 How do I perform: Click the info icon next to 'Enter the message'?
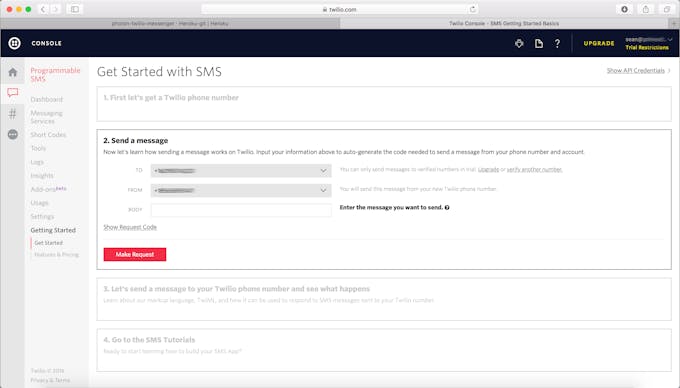(x=447, y=208)
